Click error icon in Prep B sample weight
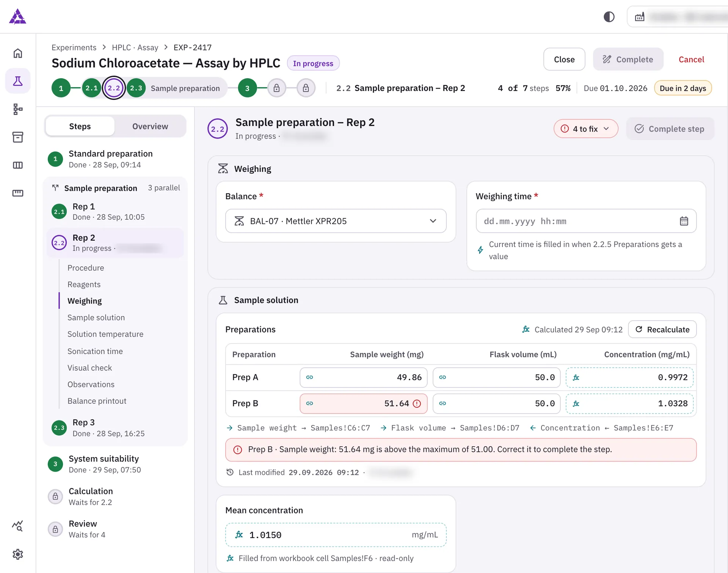The image size is (728, 573). [417, 403]
